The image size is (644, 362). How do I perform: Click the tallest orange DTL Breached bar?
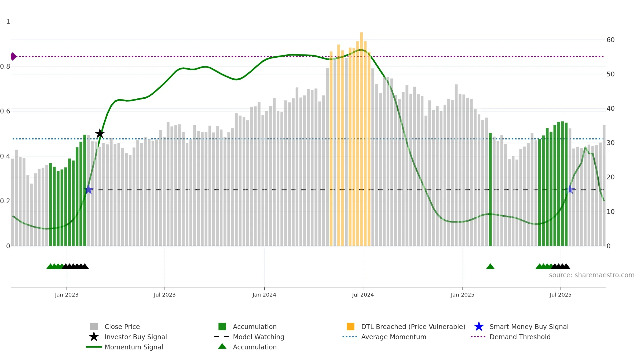(x=361, y=139)
